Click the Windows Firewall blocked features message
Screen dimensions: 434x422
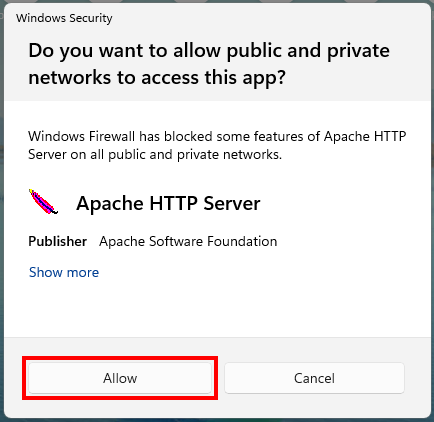(x=217, y=145)
